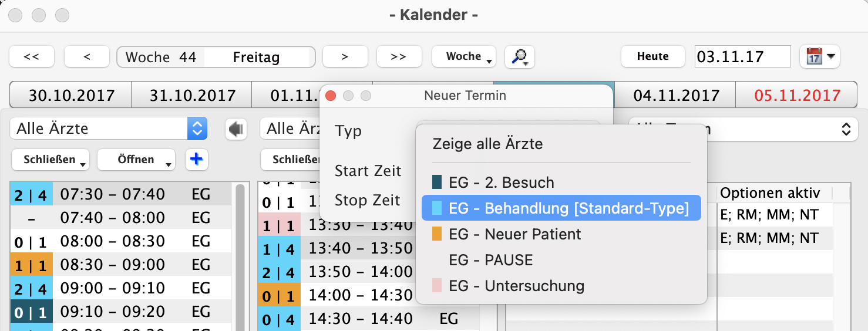Pick EG - Untersuchung appointment type
Image resolution: width=868 pixels, height=331 pixels.
[x=516, y=286]
